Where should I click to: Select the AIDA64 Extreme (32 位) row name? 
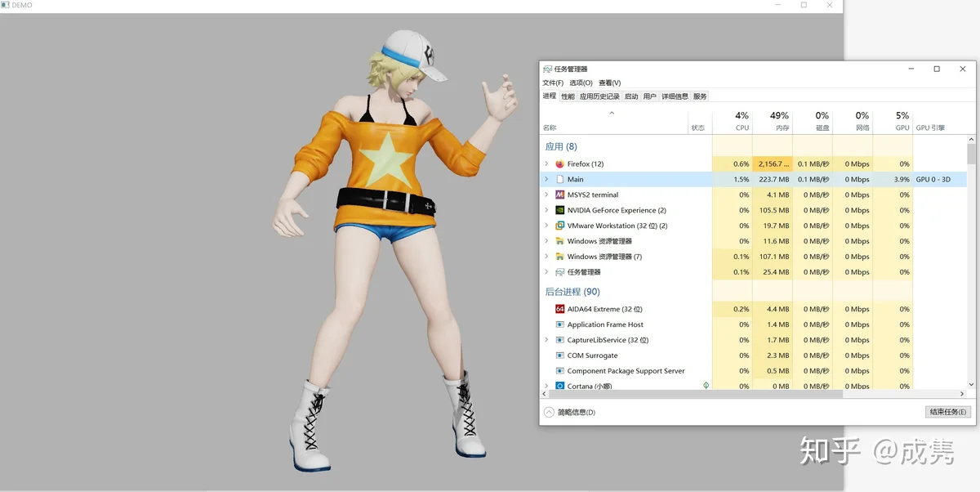coord(605,309)
